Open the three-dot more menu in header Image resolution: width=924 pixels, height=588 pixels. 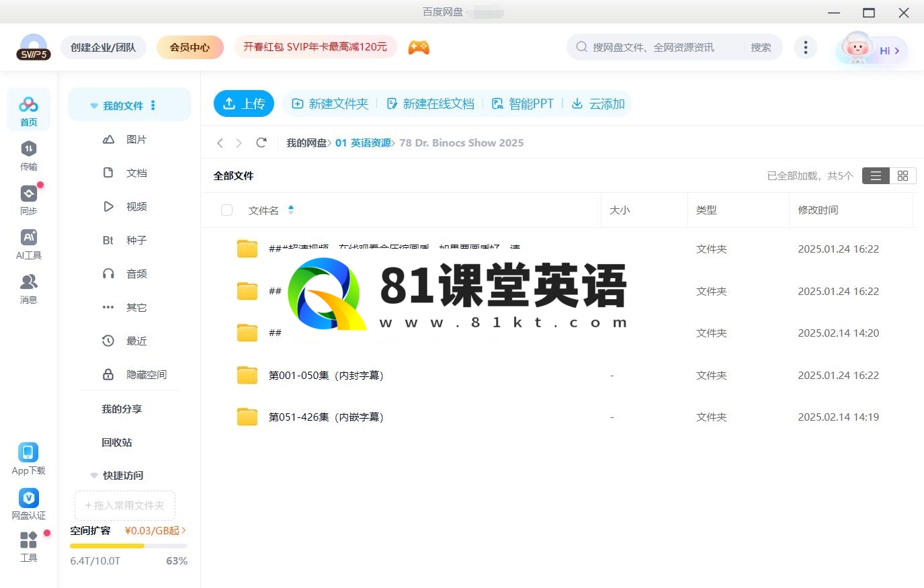click(805, 47)
